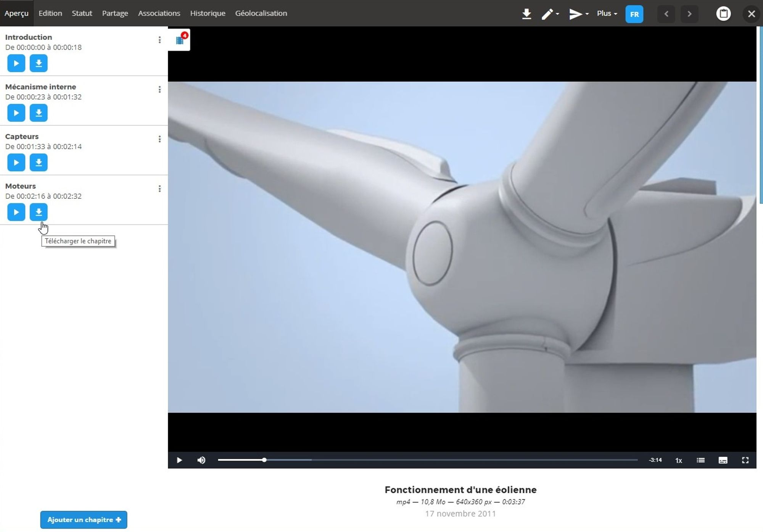
Task: Select the FR language button
Action: (x=634, y=15)
